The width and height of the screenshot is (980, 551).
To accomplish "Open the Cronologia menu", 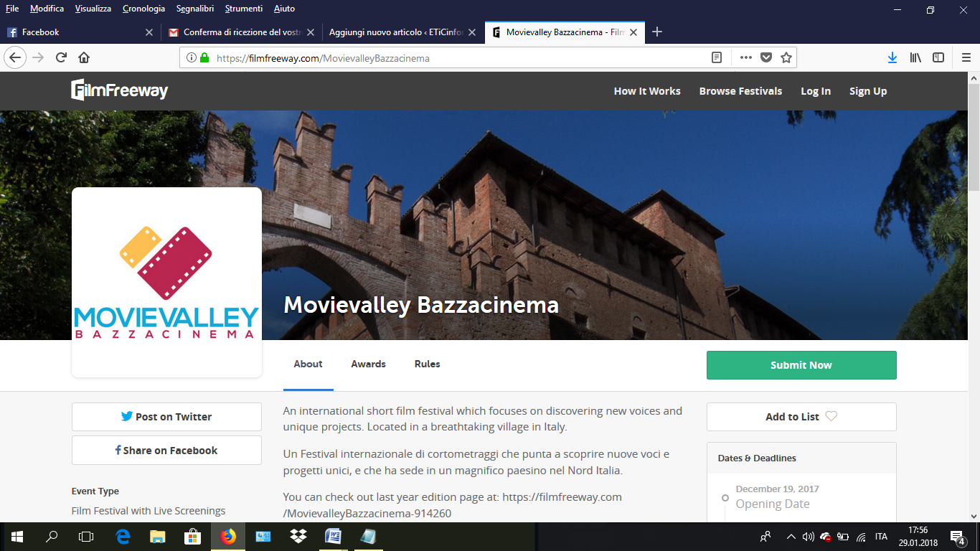I will (x=144, y=9).
